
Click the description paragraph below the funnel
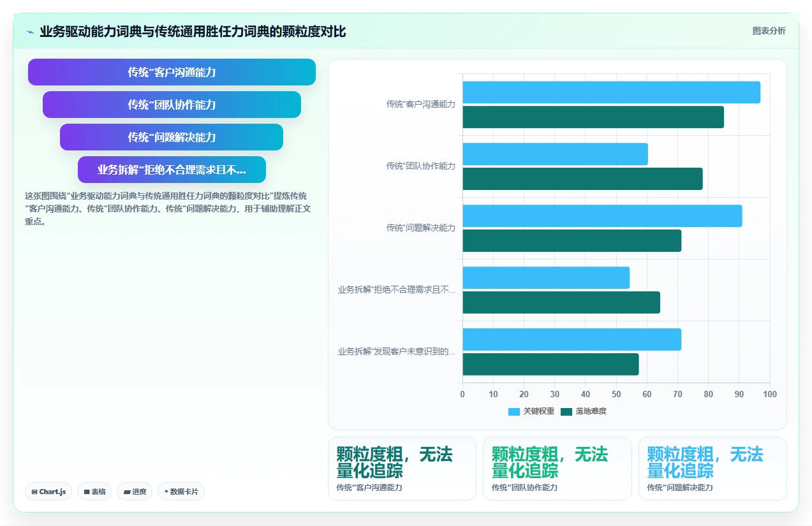168,210
